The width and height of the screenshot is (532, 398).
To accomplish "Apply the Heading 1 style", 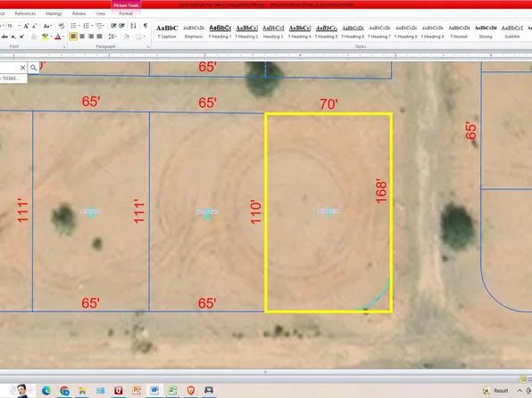I will (x=220, y=31).
